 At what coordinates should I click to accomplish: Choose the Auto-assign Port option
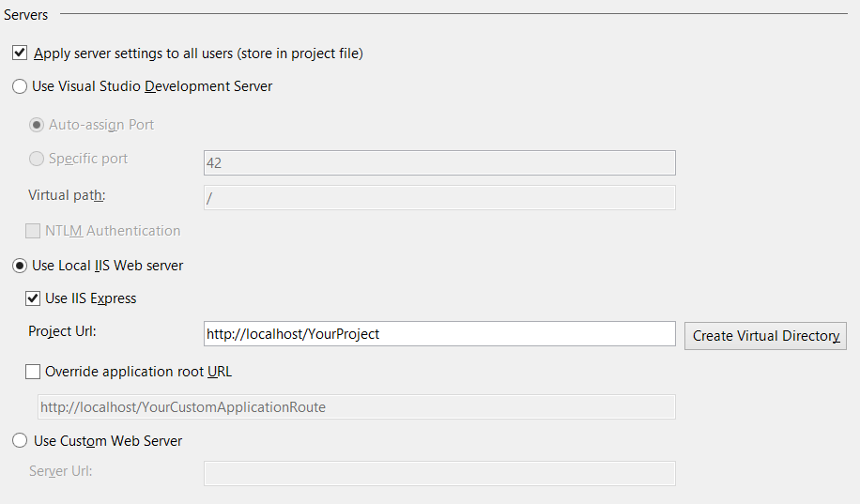(37, 125)
